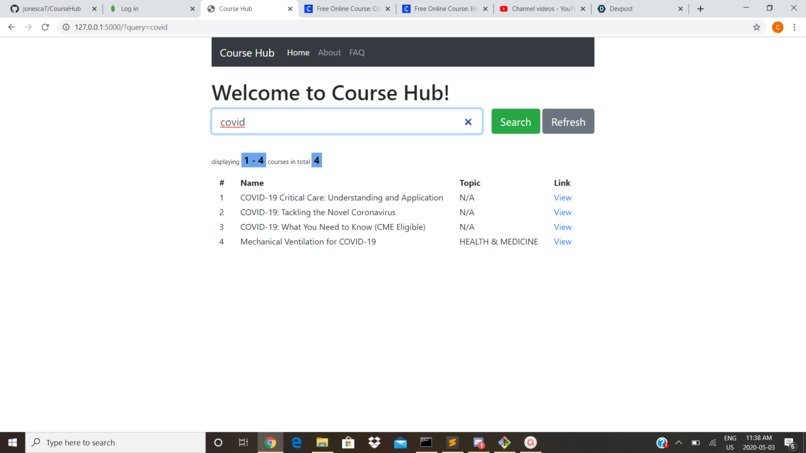Show hidden system tray icons
The height and width of the screenshot is (453, 806).
tap(679, 442)
